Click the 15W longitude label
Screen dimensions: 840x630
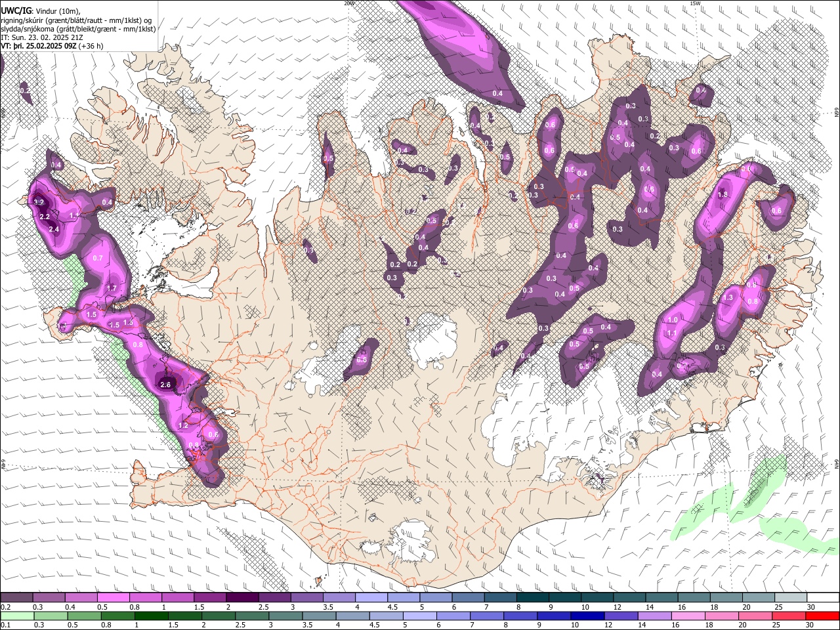pos(695,3)
